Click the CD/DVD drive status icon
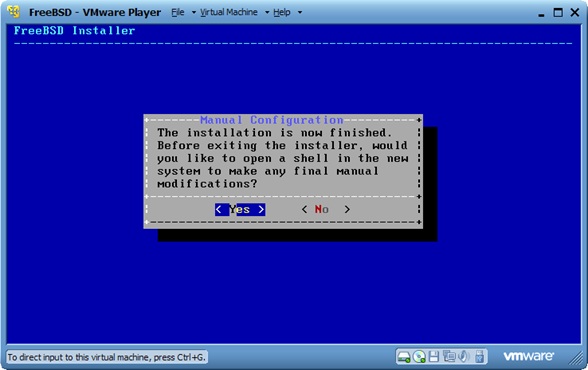588x370 pixels. (x=419, y=357)
